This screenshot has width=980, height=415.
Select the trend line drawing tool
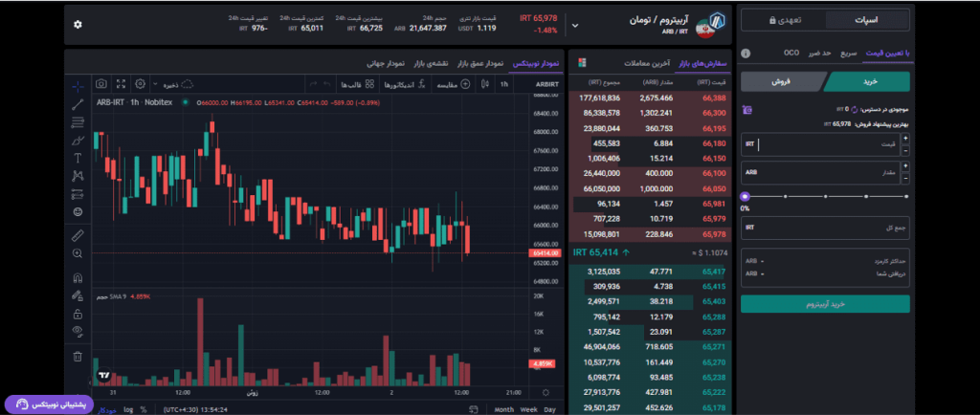tap(78, 104)
